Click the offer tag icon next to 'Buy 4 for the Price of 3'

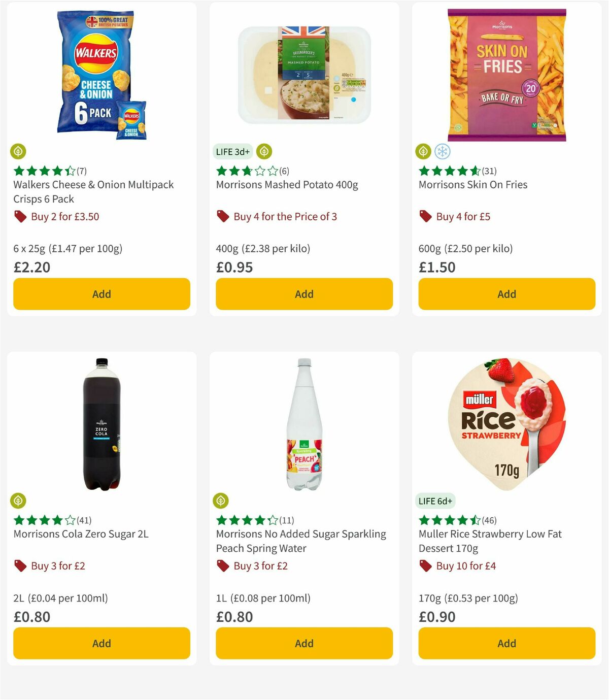223,216
